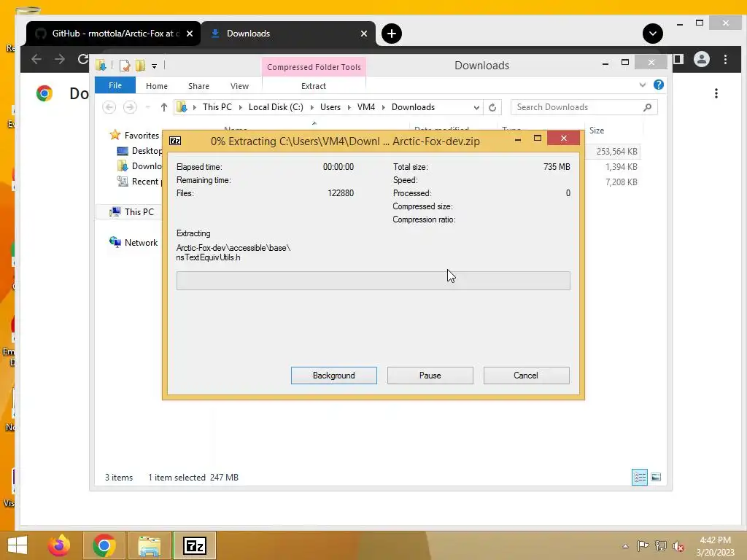
Task: Click Explorer forward navigation arrow
Action: (130, 107)
